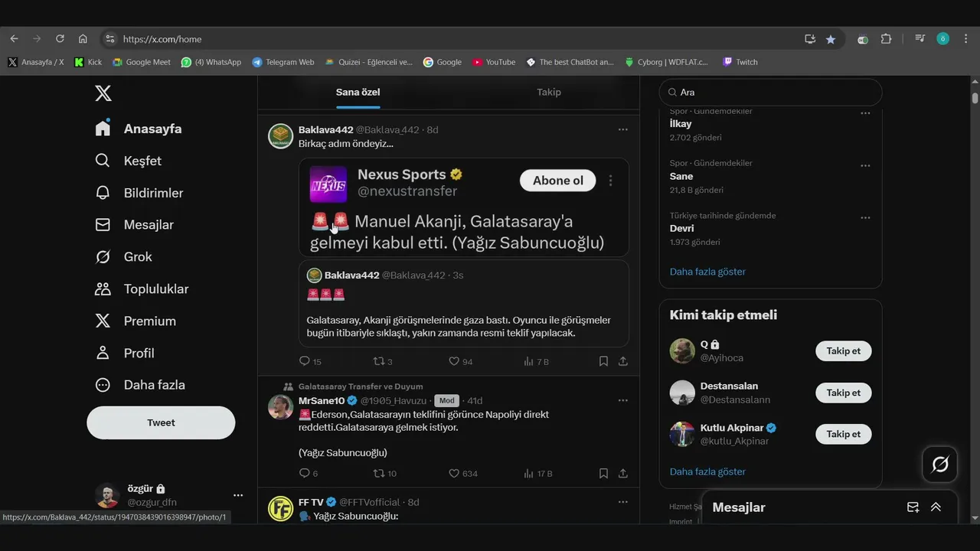Viewport: 980px width, 551px height.
Task: Bookmark the MrSane10 post
Action: click(603, 473)
